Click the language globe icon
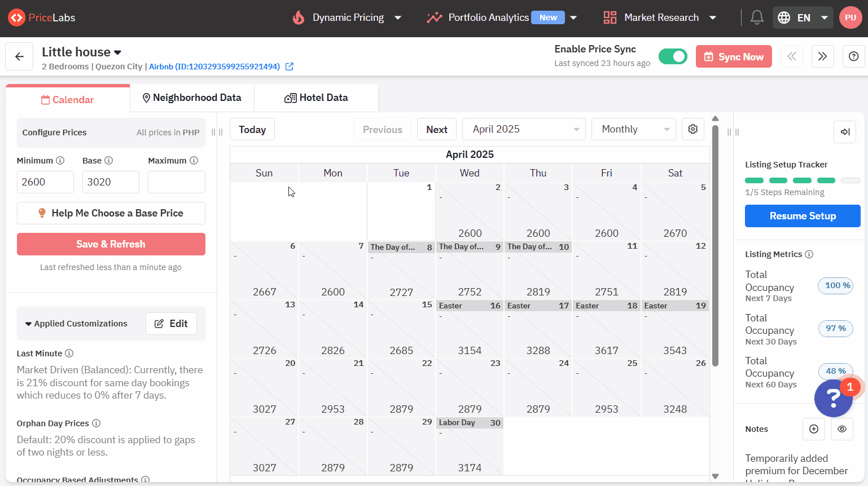Screen dimensions: 868x486 click(784, 17)
